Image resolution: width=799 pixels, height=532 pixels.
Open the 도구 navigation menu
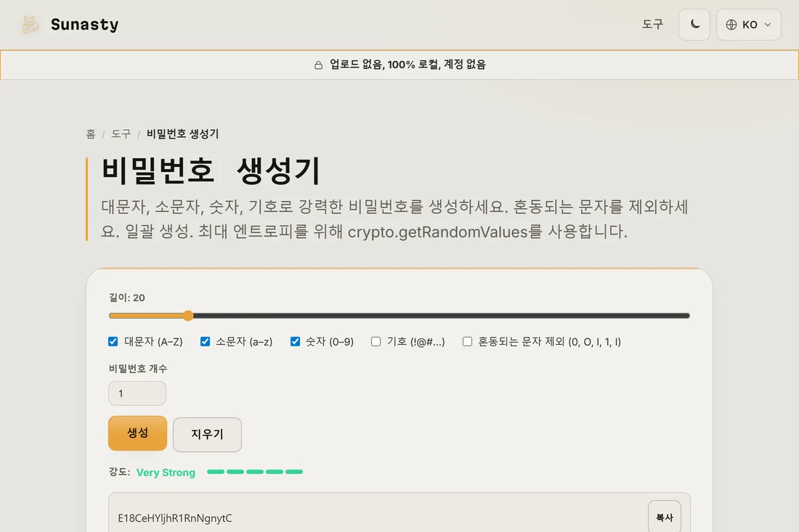(652, 25)
